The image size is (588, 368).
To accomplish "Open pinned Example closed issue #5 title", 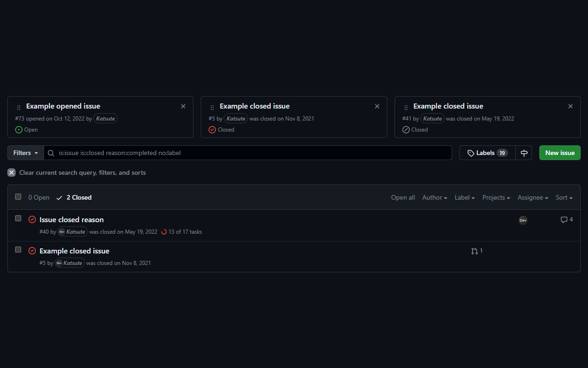I will pos(254,106).
